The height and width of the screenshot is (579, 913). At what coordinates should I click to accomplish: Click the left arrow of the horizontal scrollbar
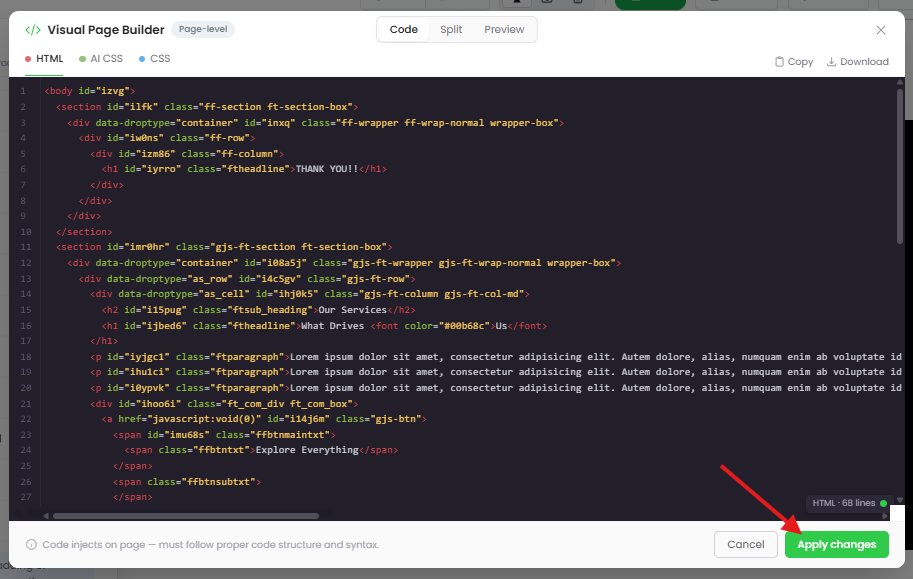click(x=46, y=516)
